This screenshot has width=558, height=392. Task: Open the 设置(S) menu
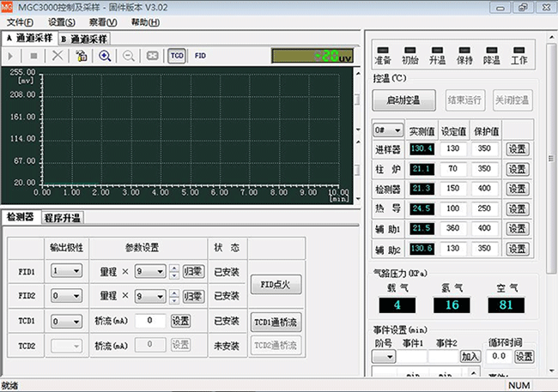click(61, 21)
